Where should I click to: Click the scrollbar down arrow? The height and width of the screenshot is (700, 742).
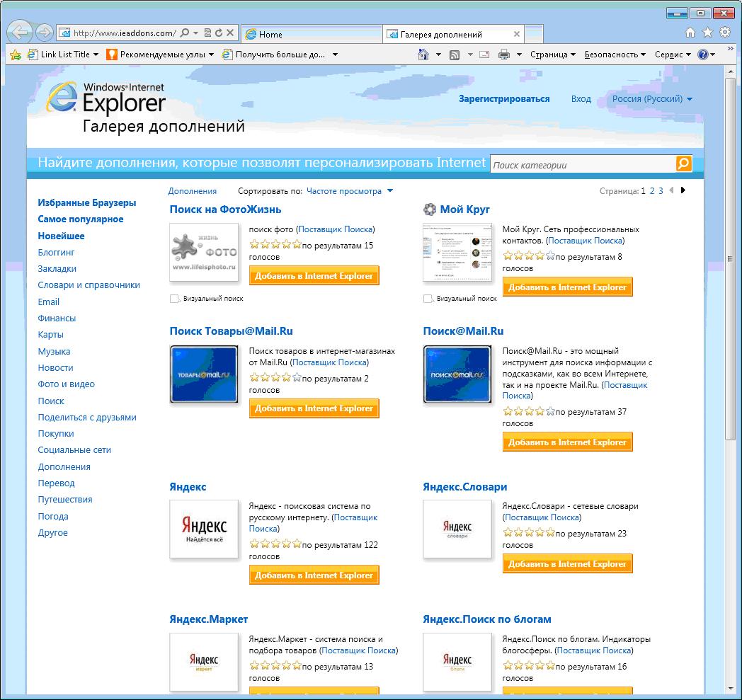click(x=730, y=689)
